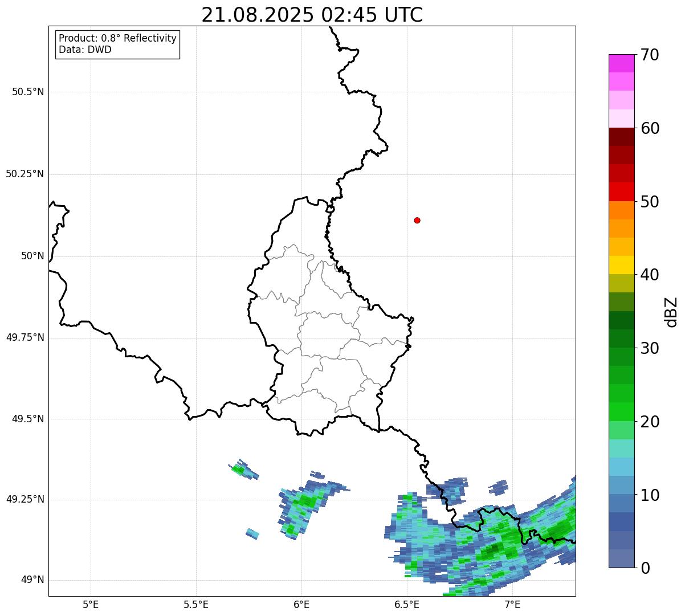Click the yellow colorbar segment above 40
Viewport: 685px width, 616px height.
pos(621,266)
